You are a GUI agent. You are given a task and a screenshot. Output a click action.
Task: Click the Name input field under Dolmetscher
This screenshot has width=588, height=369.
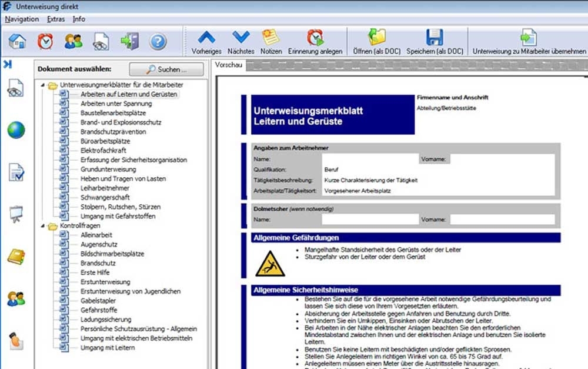(370, 220)
